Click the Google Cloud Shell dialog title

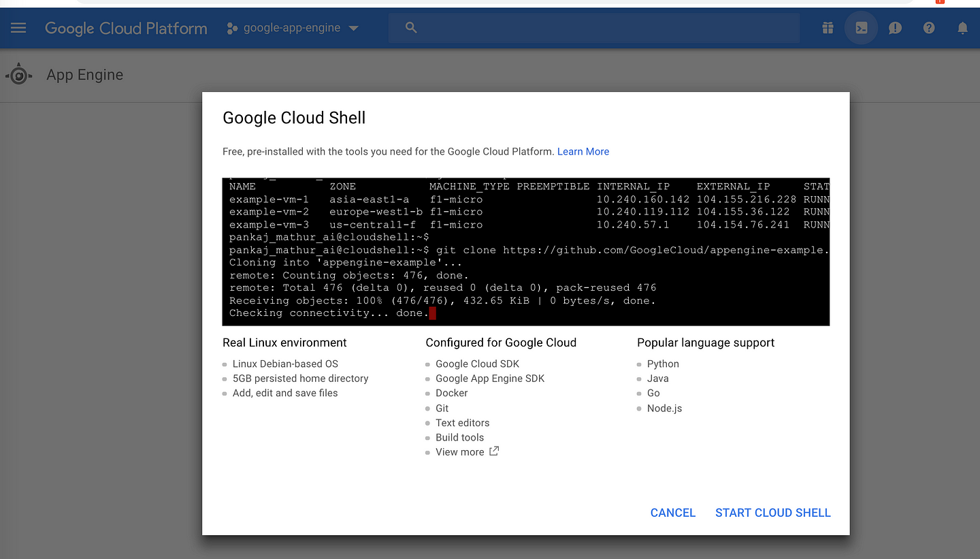click(294, 118)
